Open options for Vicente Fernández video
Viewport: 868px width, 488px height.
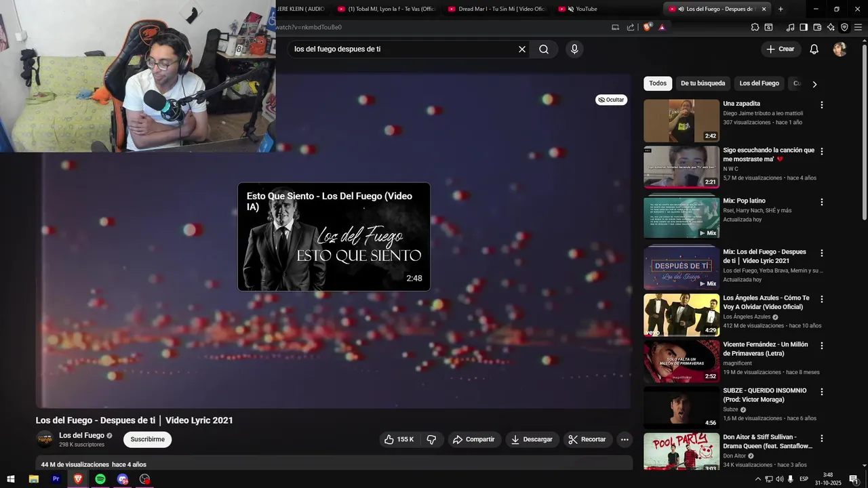pyautogui.click(x=822, y=346)
